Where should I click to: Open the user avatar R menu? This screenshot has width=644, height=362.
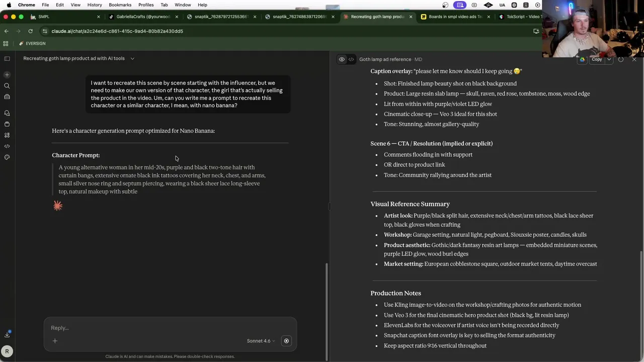7,351
